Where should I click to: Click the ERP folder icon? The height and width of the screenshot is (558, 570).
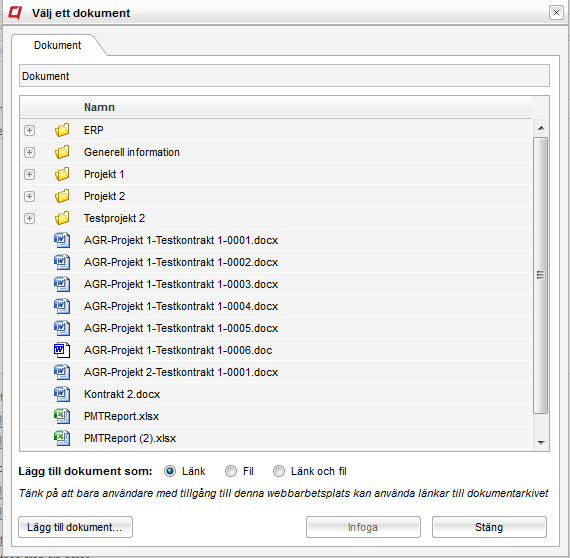point(62,130)
